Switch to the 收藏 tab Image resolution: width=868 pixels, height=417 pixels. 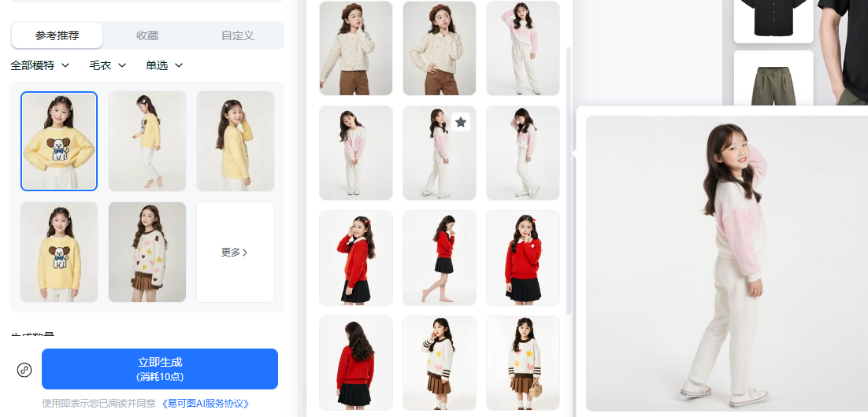pyautogui.click(x=148, y=35)
